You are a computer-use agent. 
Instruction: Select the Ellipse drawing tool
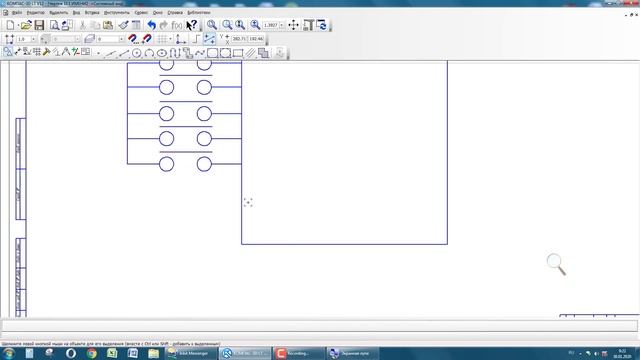tap(162, 53)
